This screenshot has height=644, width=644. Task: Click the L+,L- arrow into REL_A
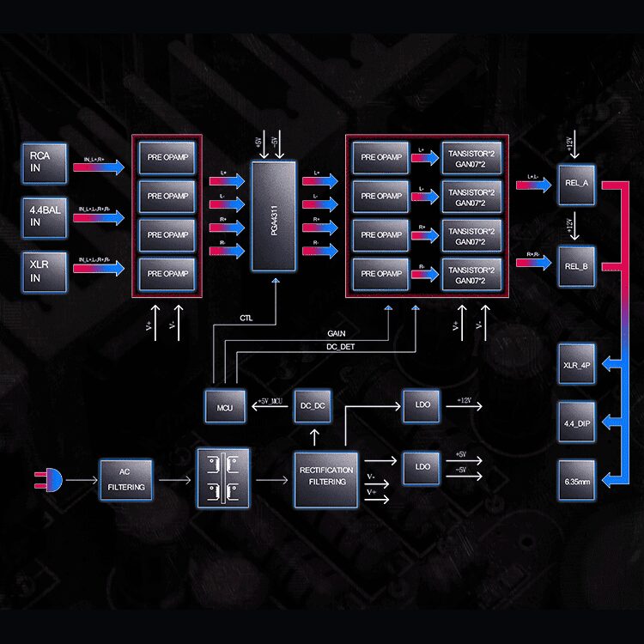pyautogui.click(x=533, y=185)
